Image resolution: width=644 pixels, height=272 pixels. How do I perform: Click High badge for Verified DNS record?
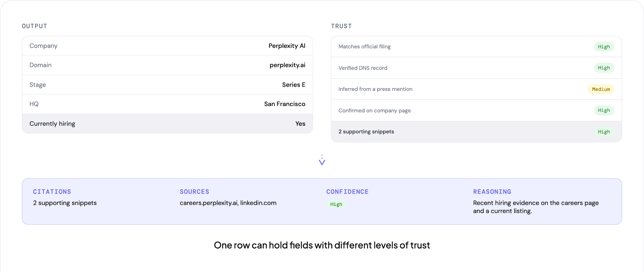(604, 68)
